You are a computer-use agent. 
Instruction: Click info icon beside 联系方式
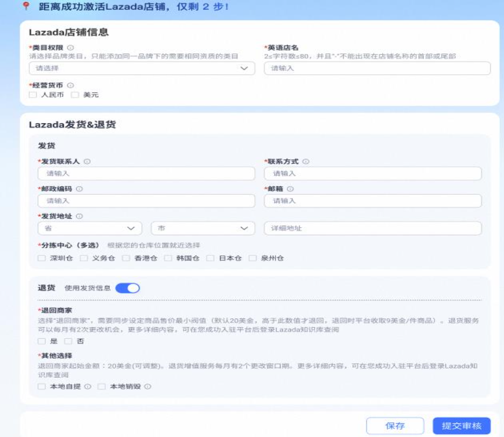[305, 162]
